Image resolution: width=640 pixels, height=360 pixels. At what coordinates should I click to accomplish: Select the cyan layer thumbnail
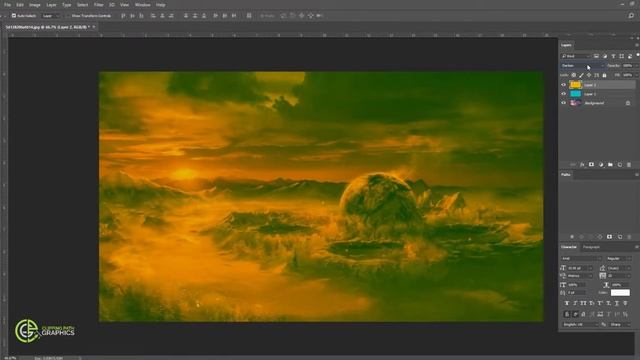[576, 94]
